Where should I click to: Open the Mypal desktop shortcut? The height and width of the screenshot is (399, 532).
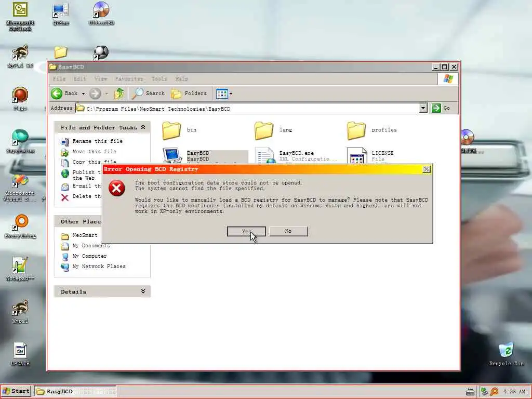20,312
